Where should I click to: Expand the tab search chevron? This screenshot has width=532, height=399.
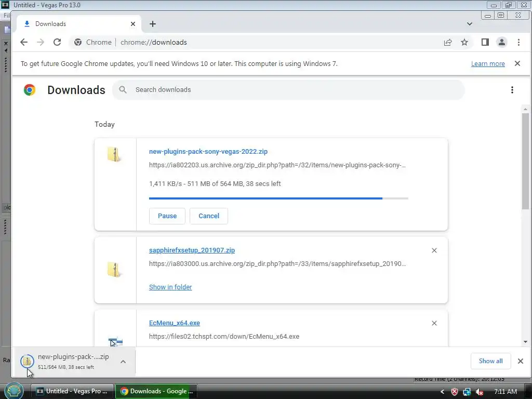point(470,24)
